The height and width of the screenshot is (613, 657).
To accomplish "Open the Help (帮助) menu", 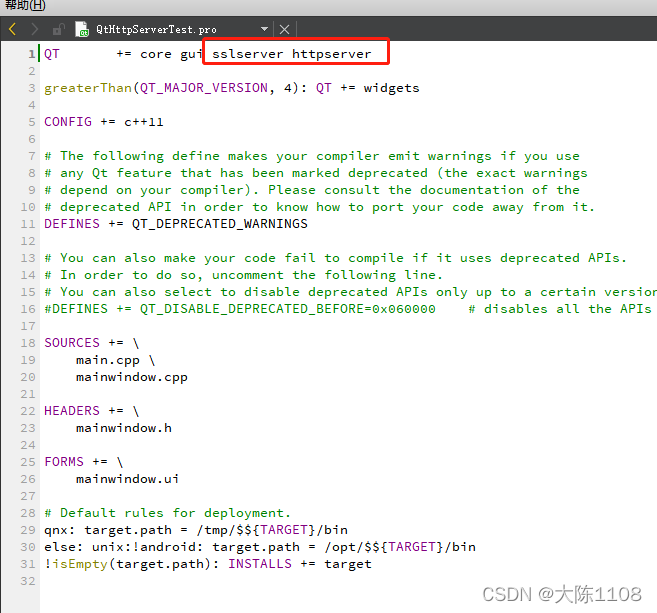I will tap(25, 5).
